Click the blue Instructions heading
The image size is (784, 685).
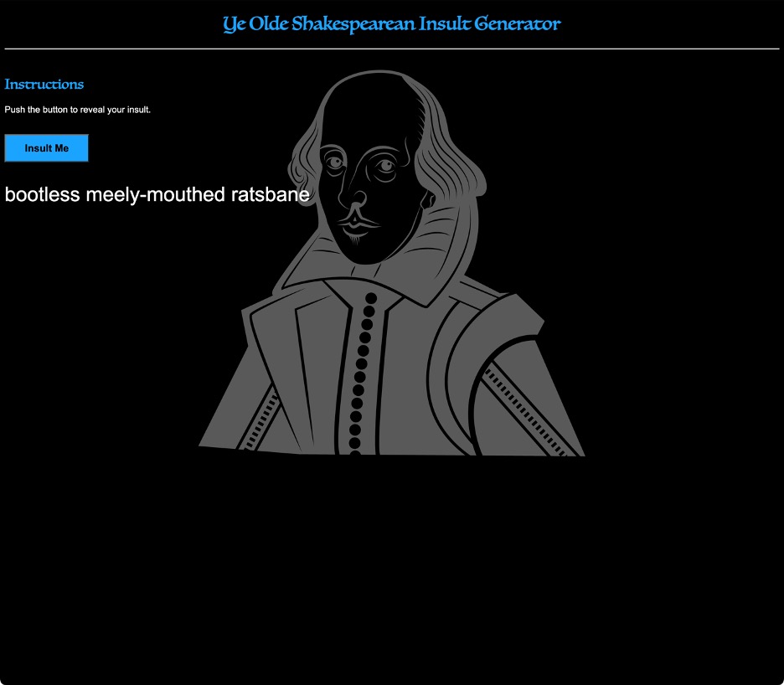(43, 84)
